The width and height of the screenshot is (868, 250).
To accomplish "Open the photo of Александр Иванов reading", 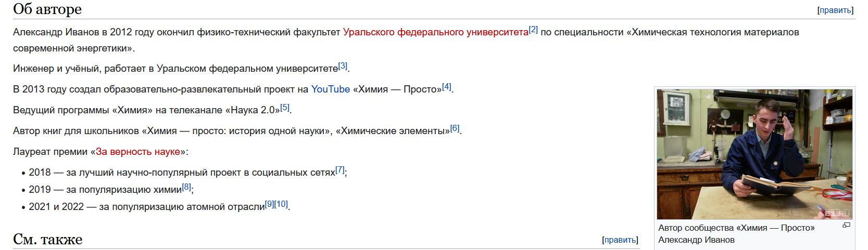I will tap(754, 154).
